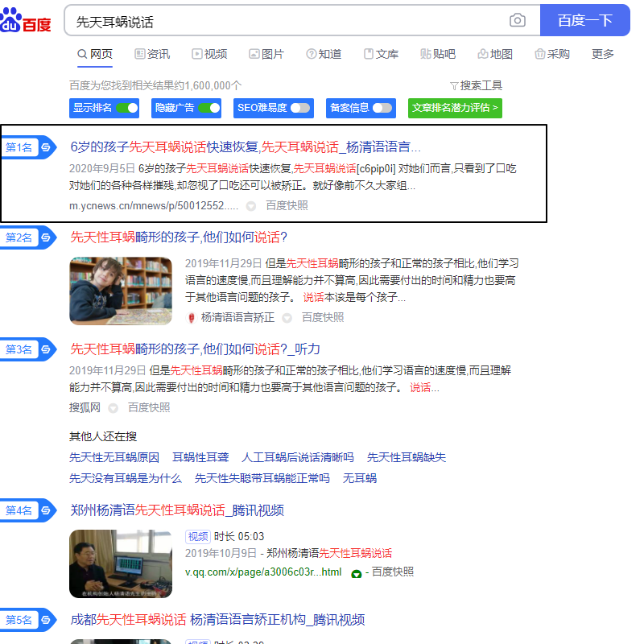The width and height of the screenshot is (644, 644).
Task: Open the 采购 tab
Action: coord(552,54)
